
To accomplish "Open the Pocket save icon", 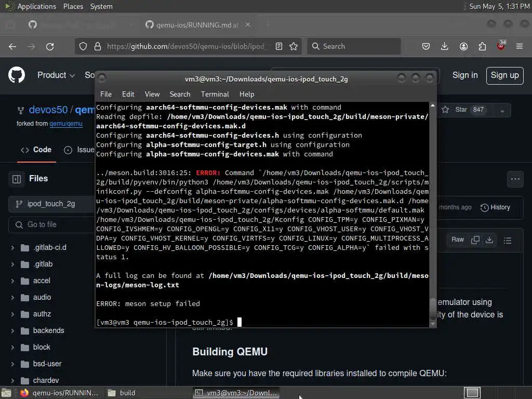I will (x=426, y=46).
